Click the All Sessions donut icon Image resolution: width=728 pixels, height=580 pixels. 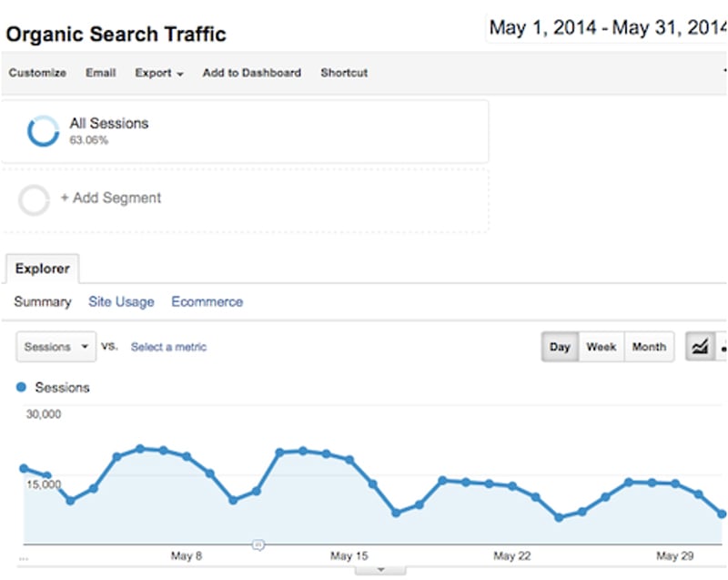[43, 131]
